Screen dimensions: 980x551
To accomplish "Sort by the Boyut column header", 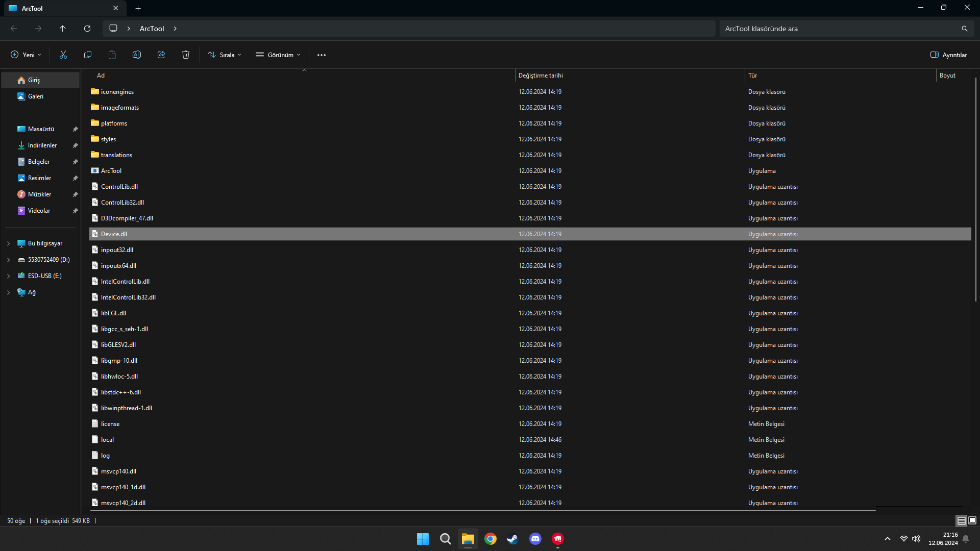I will coord(953,76).
